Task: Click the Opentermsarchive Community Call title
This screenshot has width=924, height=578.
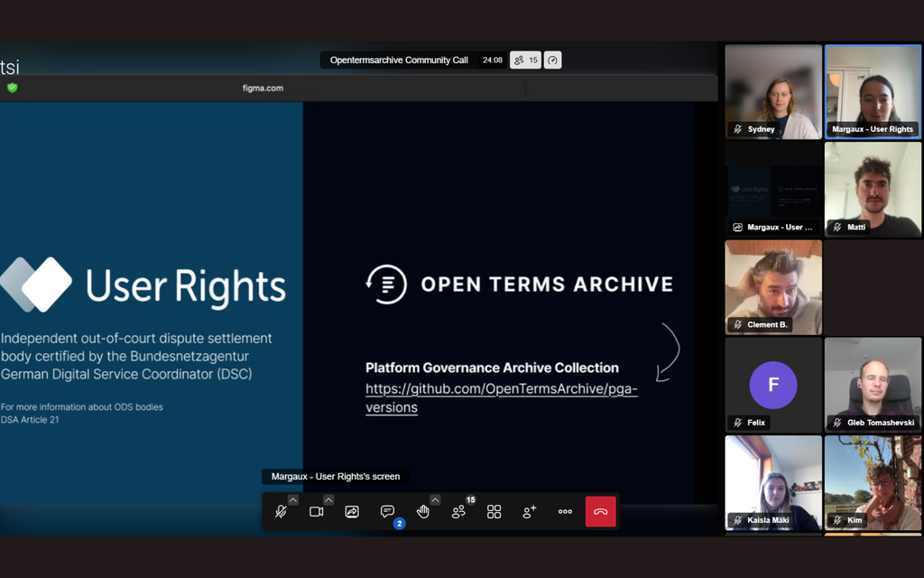Action: point(399,61)
